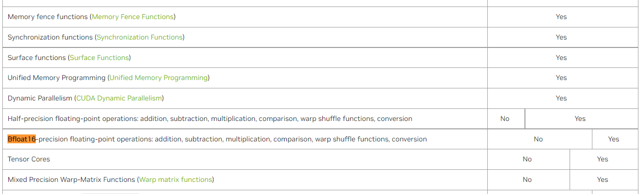Open the Memory Fence Functions link
The image size is (644, 194).
click(133, 17)
